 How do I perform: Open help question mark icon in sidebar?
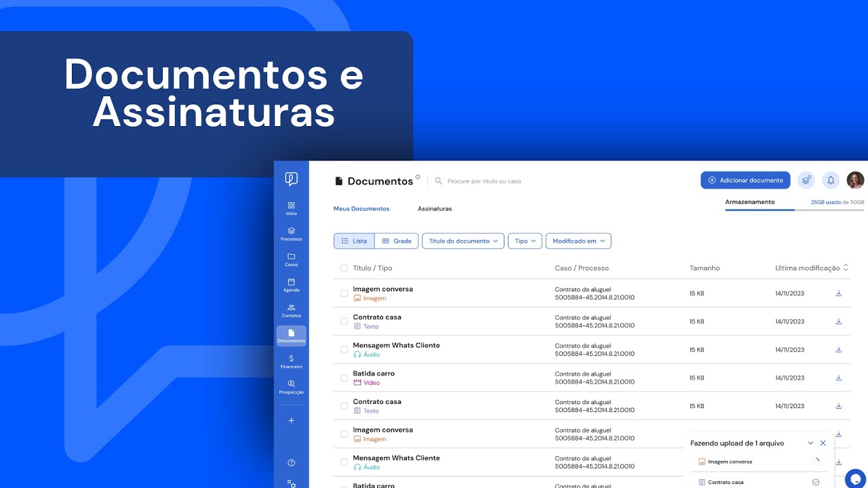pos(291,463)
